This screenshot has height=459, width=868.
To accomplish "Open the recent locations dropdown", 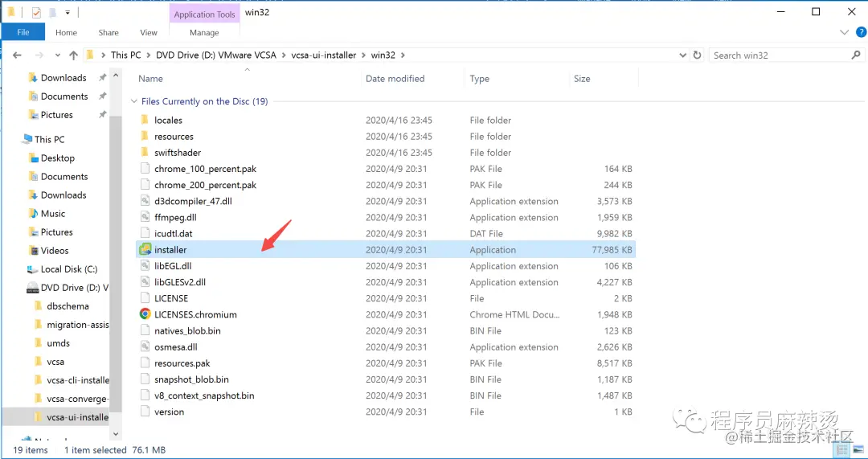I will point(58,55).
